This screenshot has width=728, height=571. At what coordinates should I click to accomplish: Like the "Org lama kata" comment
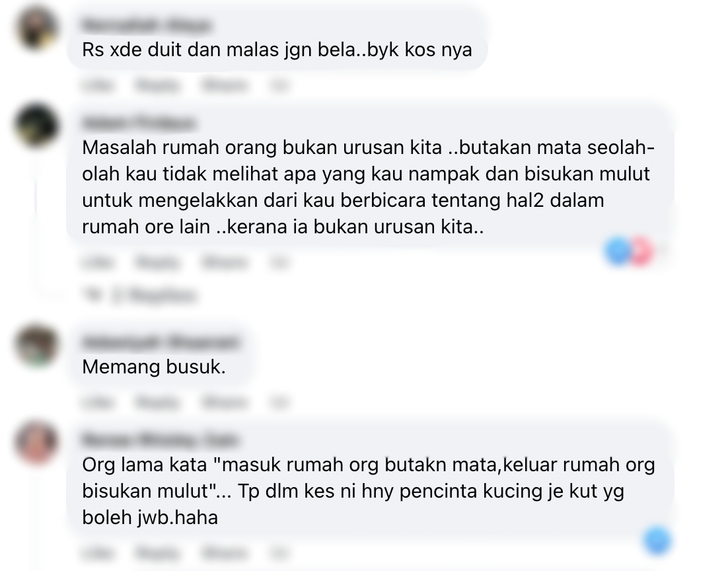click(x=98, y=553)
